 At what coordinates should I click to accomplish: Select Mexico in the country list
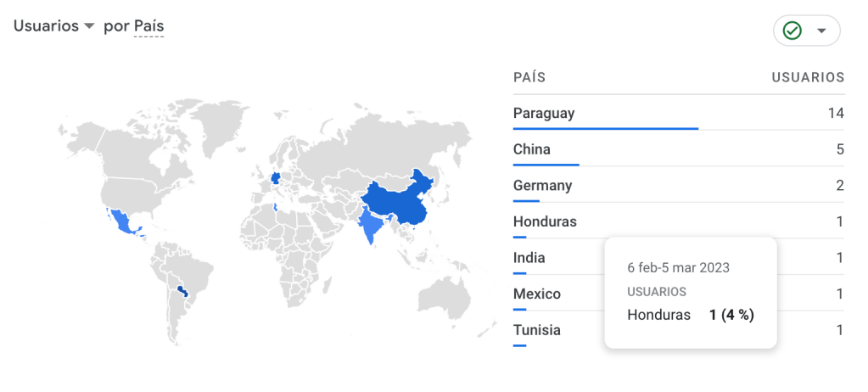tap(537, 294)
